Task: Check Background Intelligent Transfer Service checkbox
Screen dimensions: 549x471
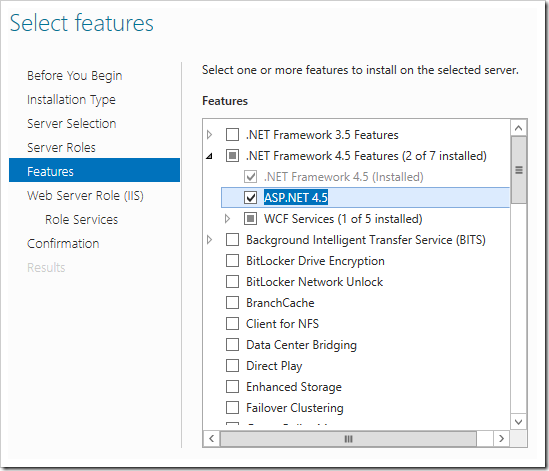Action: point(232,240)
